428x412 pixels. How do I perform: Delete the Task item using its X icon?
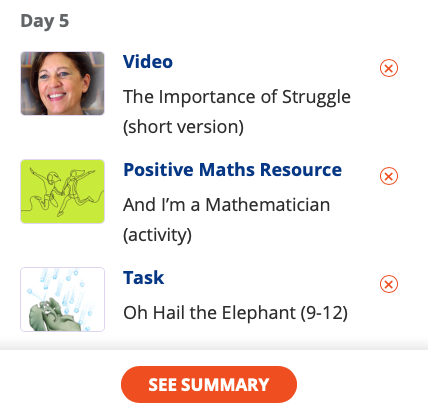coord(389,284)
